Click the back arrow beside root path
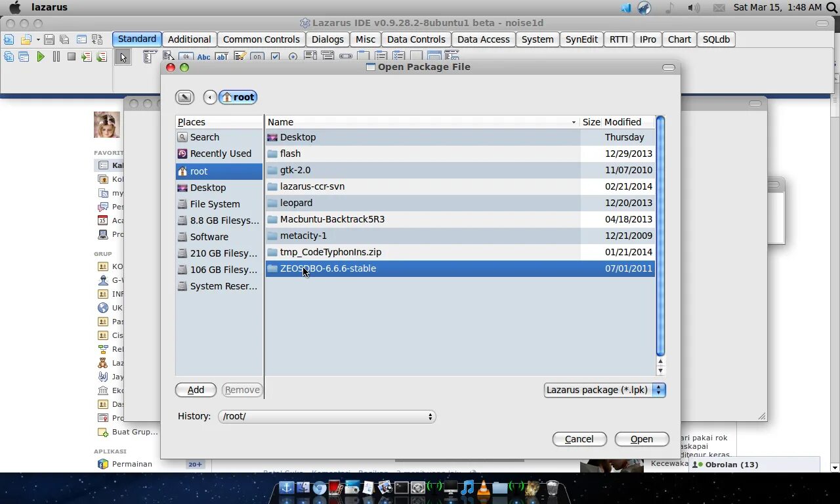 click(x=210, y=97)
